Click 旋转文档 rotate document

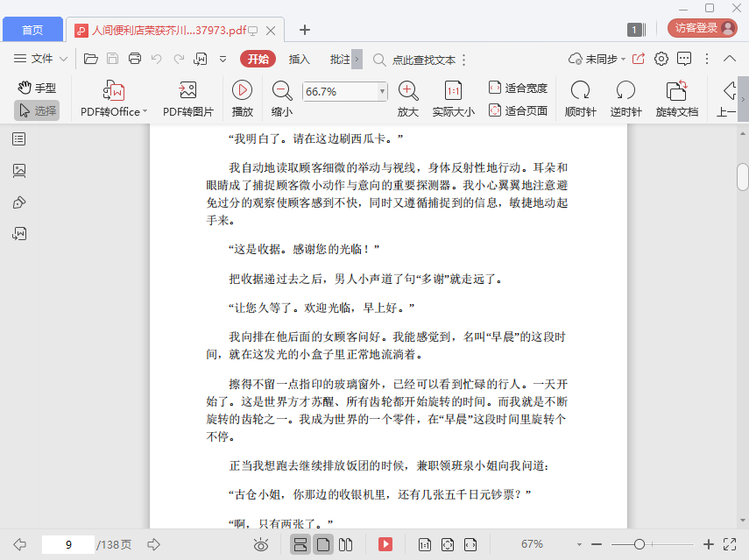pos(677,99)
